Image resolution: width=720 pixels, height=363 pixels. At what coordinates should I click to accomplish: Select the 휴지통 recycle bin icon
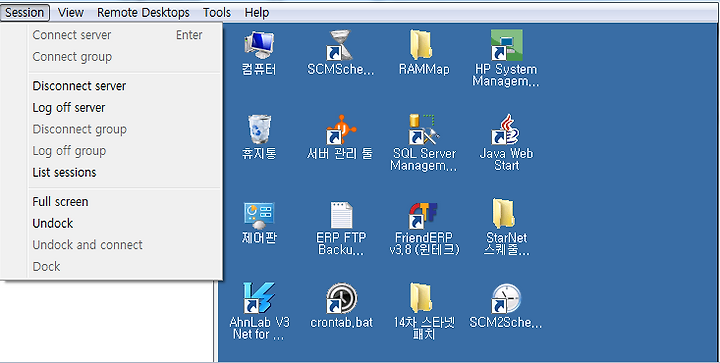coord(259,129)
